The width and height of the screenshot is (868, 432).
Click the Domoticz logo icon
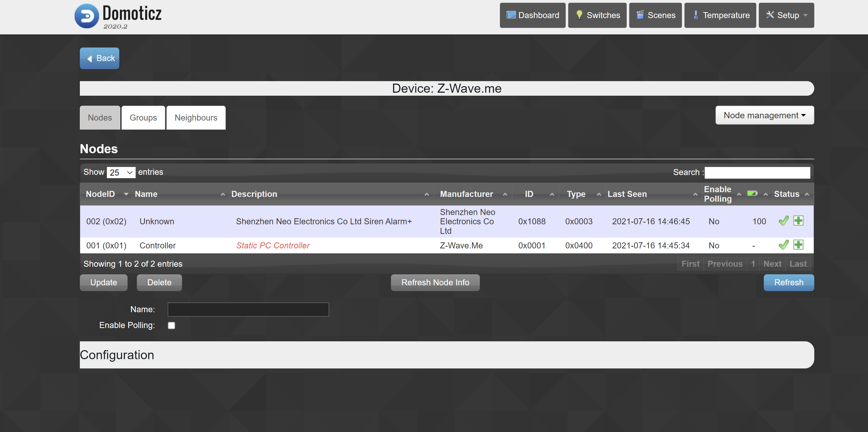pos(87,16)
